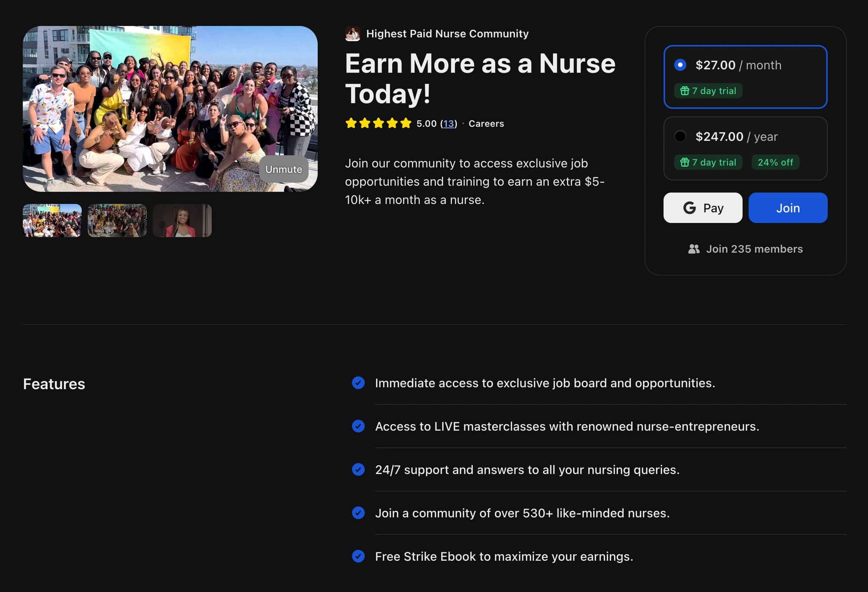Select the $27.00 per month plan
Image resolution: width=868 pixels, height=592 pixels.
click(680, 65)
